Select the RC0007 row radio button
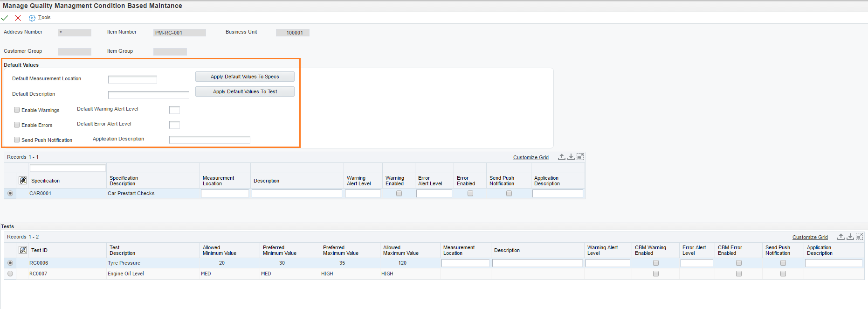 click(x=10, y=274)
